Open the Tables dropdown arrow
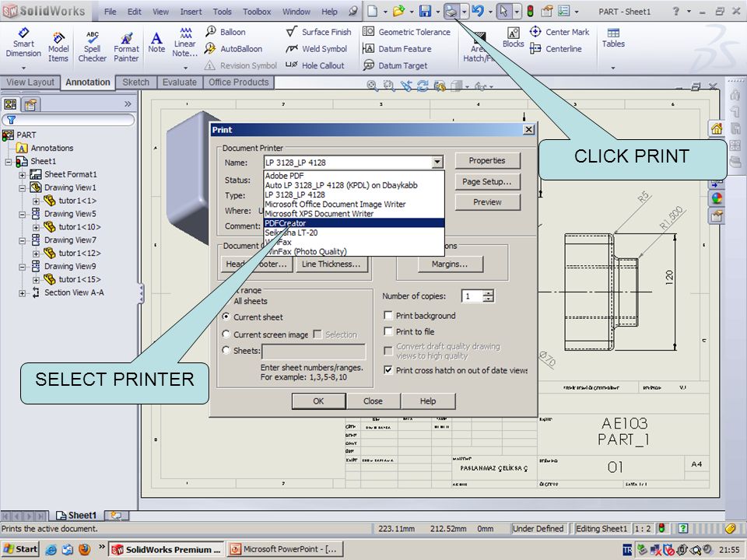The image size is (747, 560). [613, 68]
